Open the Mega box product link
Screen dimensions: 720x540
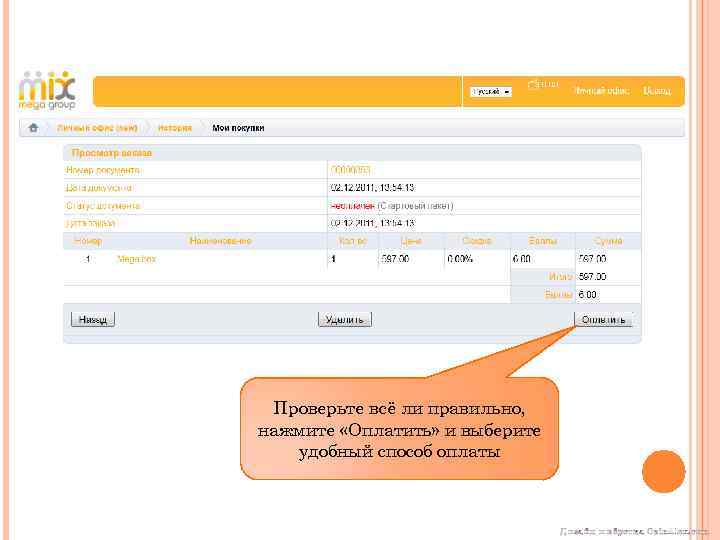(136, 259)
